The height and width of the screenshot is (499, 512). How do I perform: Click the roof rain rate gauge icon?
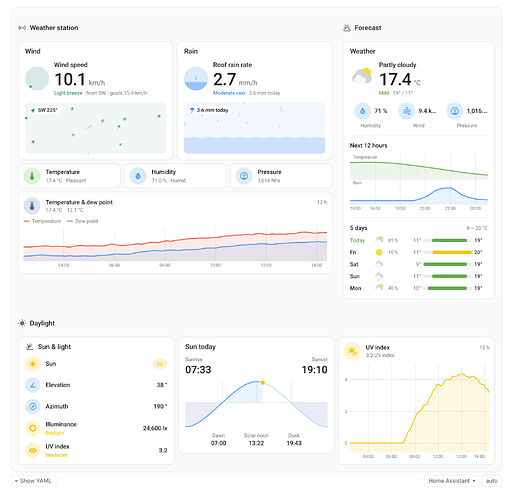(196, 79)
